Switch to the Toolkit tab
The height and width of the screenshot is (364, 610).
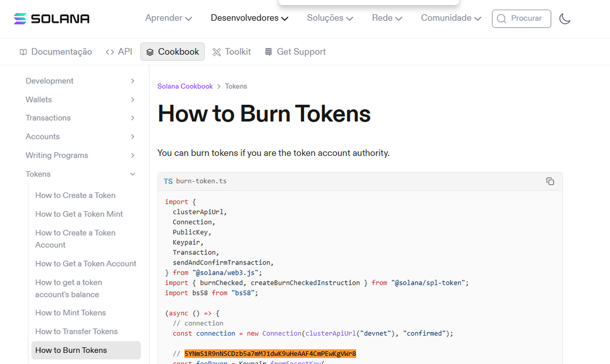[232, 52]
